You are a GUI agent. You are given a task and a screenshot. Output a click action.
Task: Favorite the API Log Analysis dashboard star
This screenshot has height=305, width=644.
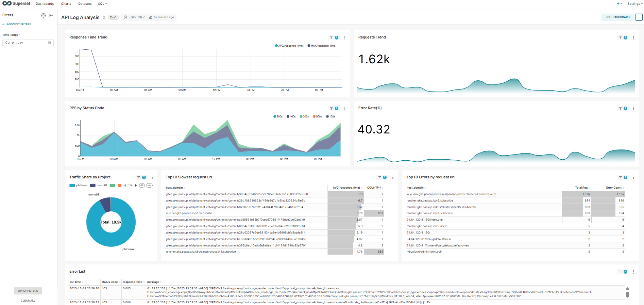coord(104,17)
